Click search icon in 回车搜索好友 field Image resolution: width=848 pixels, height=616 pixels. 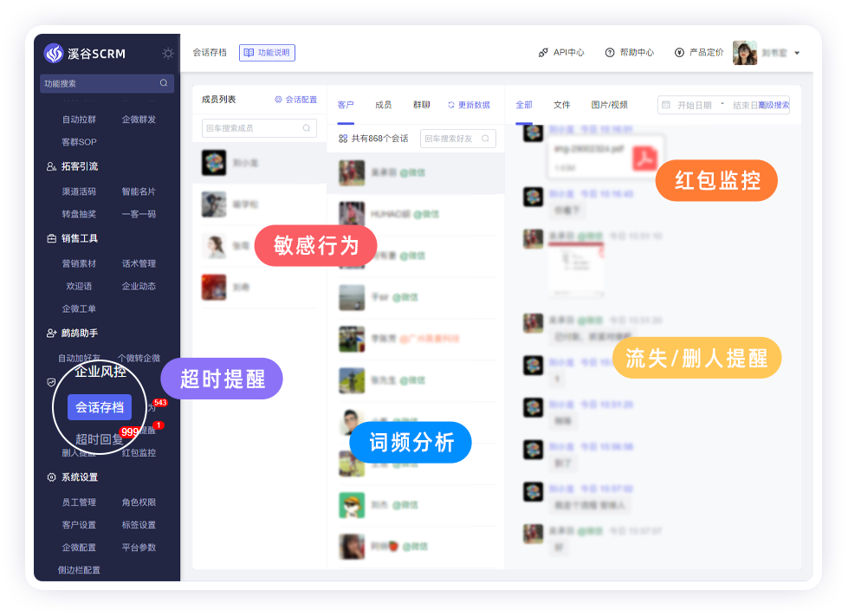[x=485, y=139]
